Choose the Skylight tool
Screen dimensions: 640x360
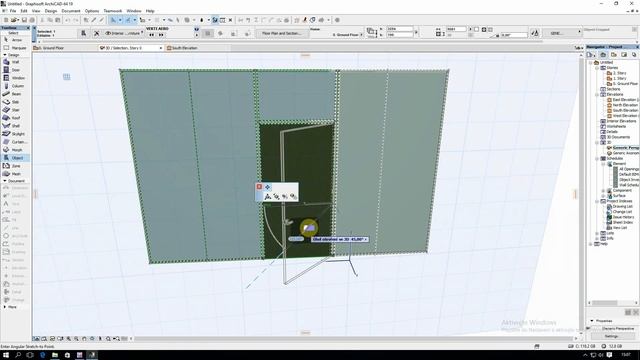click(x=15, y=134)
